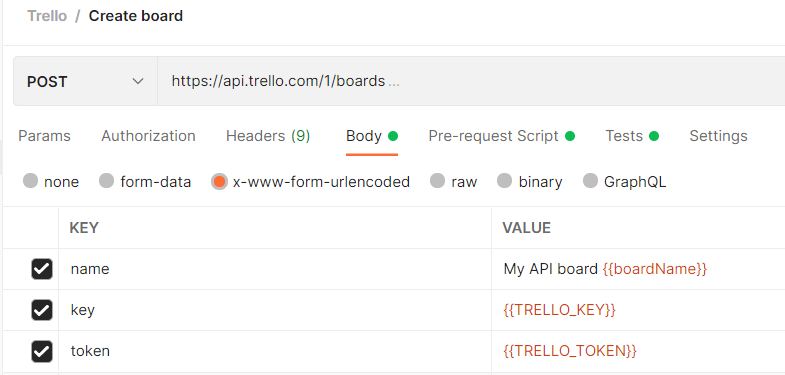Open the Tests tab
This screenshot has height=375, width=785.
[632, 136]
